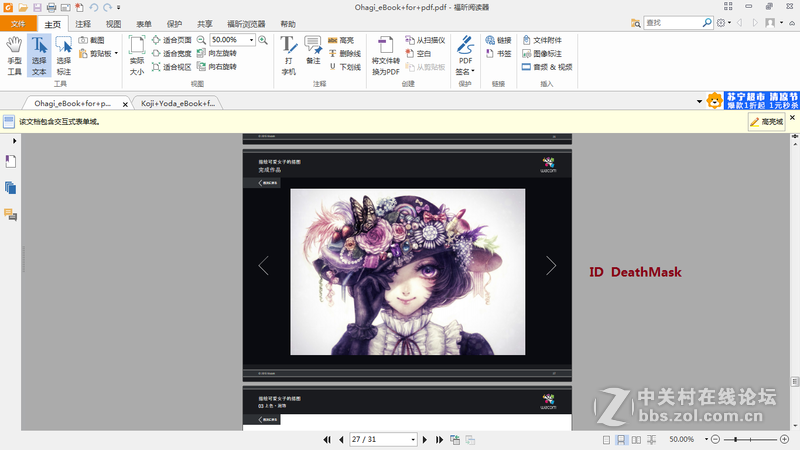The width and height of the screenshot is (800, 450).
Task: Go to the next slide arrow in page
Action: [x=551, y=265]
